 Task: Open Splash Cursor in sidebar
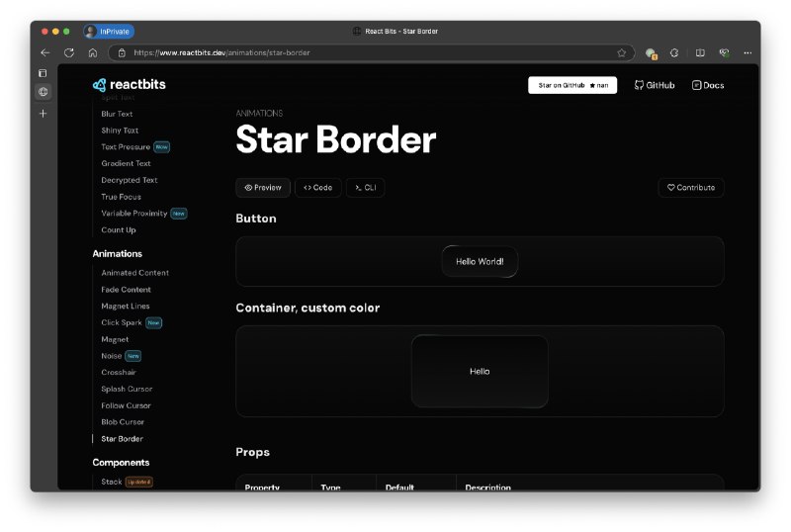(127, 390)
